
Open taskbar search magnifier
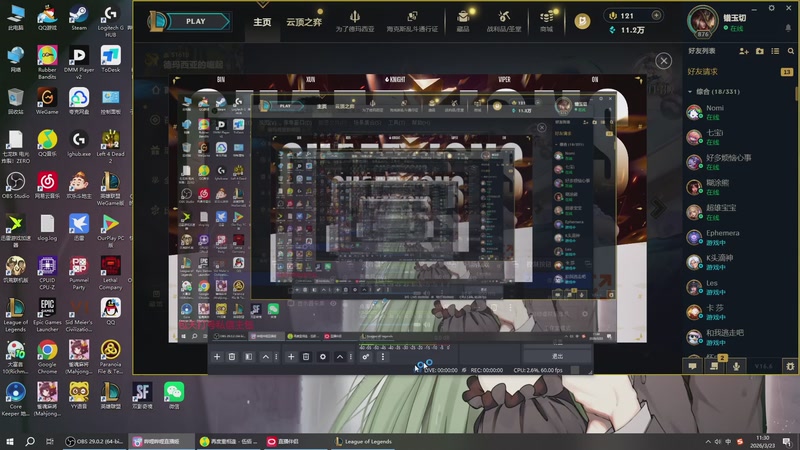[30, 441]
